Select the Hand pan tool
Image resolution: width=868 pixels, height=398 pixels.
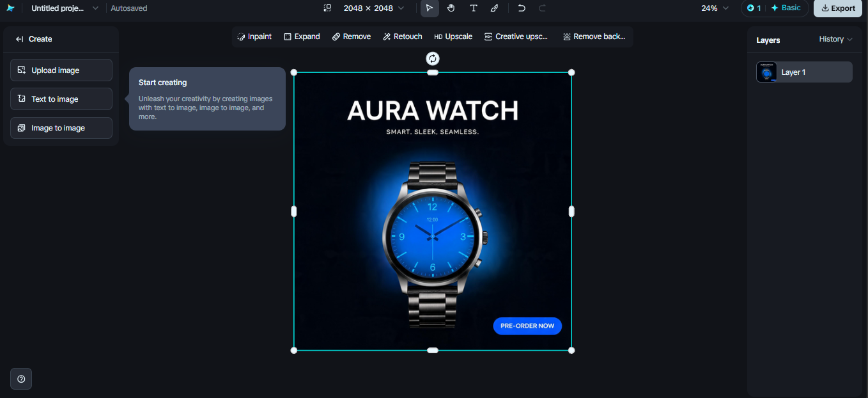(x=451, y=8)
